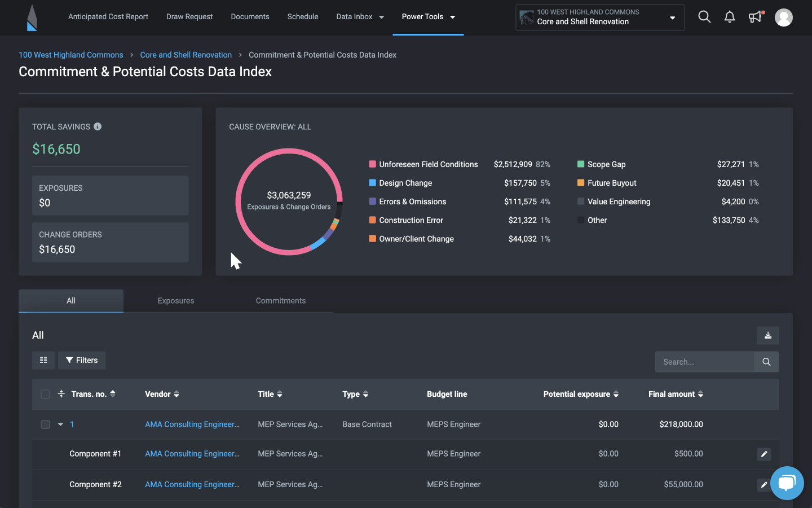Sort by Potential exposure column
This screenshot has width=812, height=508.
[x=581, y=394]
